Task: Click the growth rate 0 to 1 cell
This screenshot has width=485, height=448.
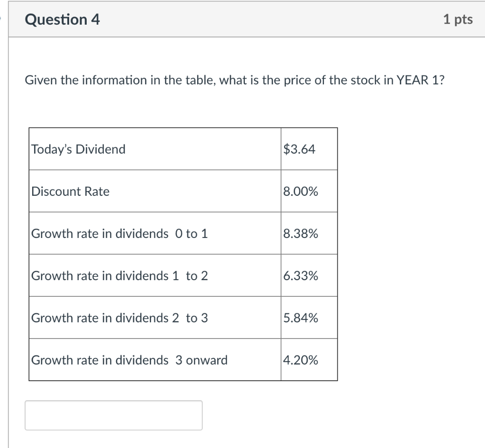Action: pos(118,233)
